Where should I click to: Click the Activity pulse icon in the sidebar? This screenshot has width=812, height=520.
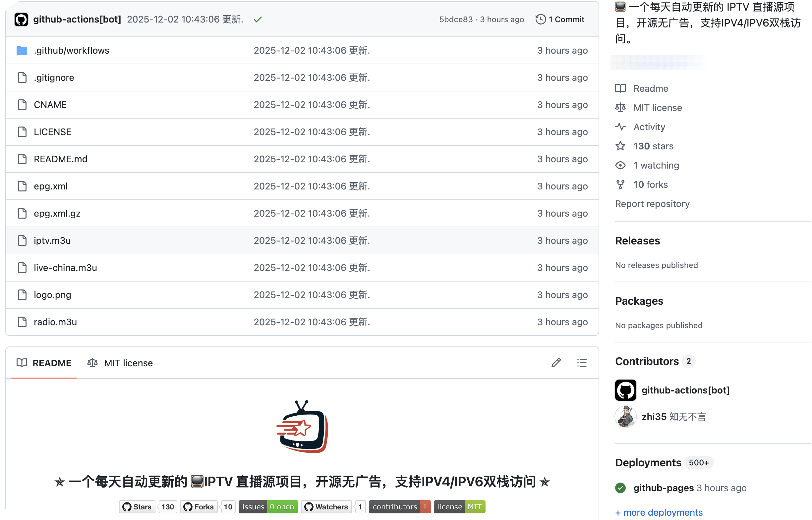pos(620,127)
